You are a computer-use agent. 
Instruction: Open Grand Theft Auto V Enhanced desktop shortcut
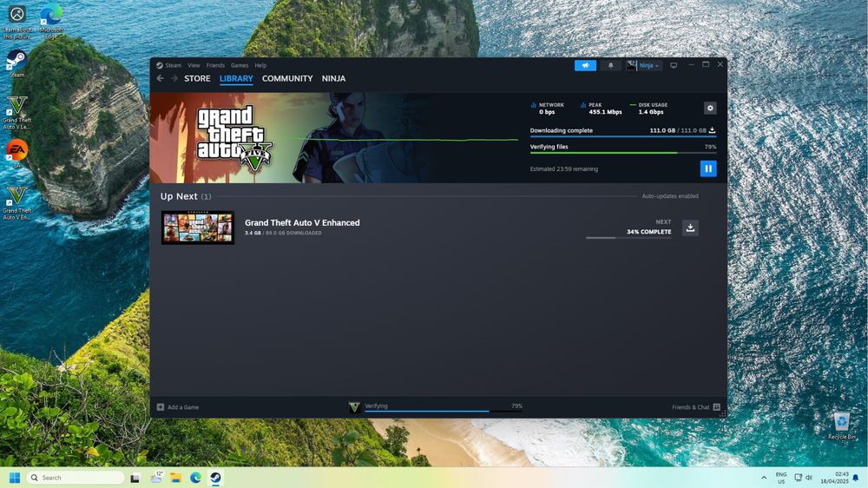click(16, 203)
